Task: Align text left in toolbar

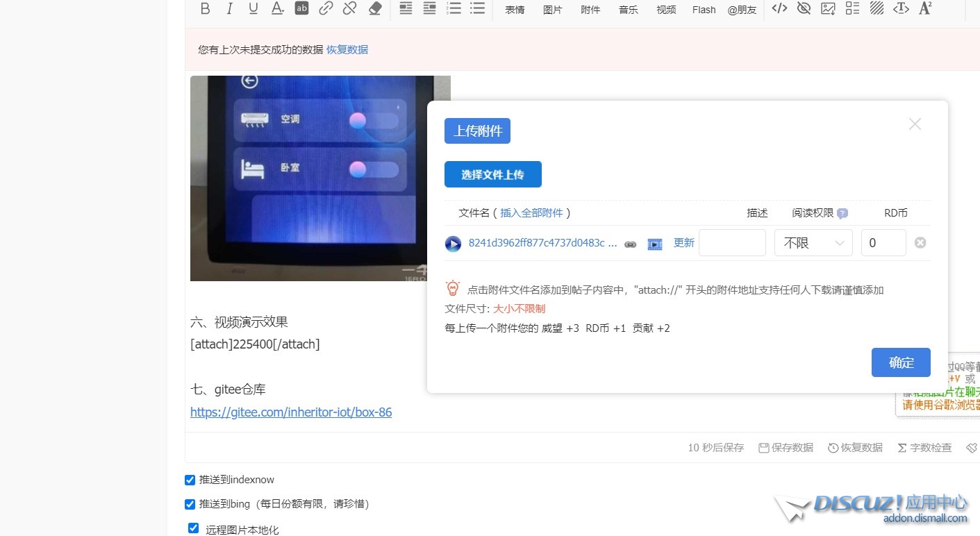Action: (406, 8)
